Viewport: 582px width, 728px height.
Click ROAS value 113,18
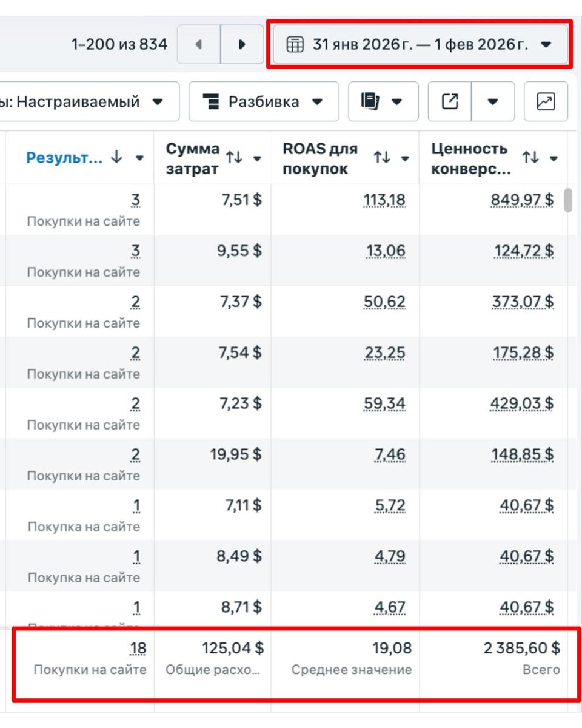point(384,200)
